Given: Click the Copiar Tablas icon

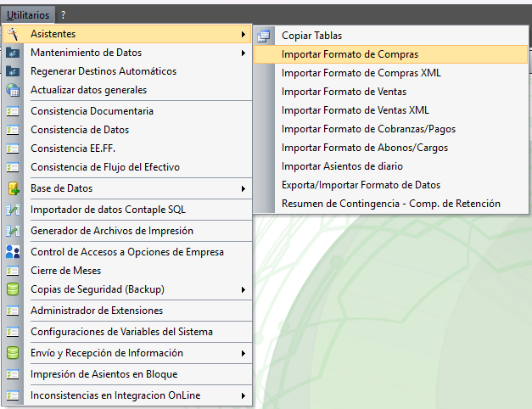Looking at the screenshot, I should click(264, 36).
